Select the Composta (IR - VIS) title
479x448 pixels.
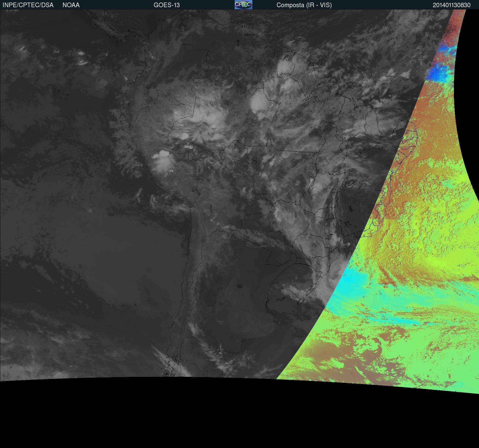(304, 5)
